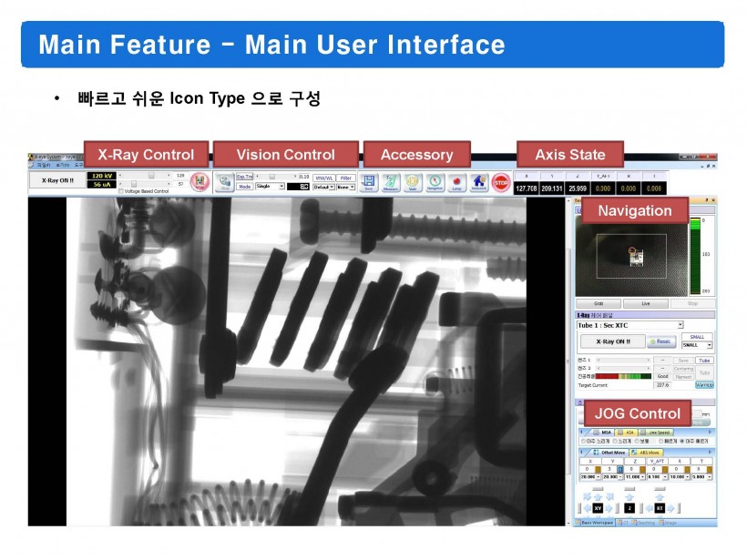Open the Tube 1 : Sec XTC dropdown
This screenshot has height=560, width=747.
pos(630,325)
